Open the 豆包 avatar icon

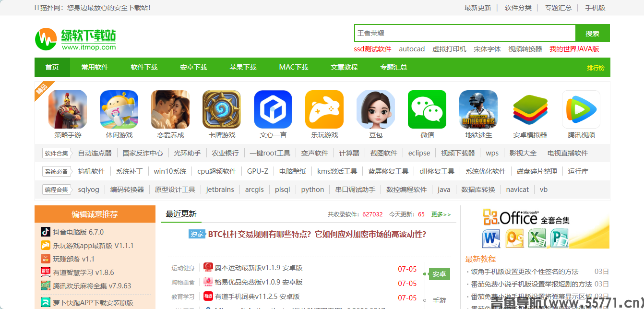coord(376,109)
